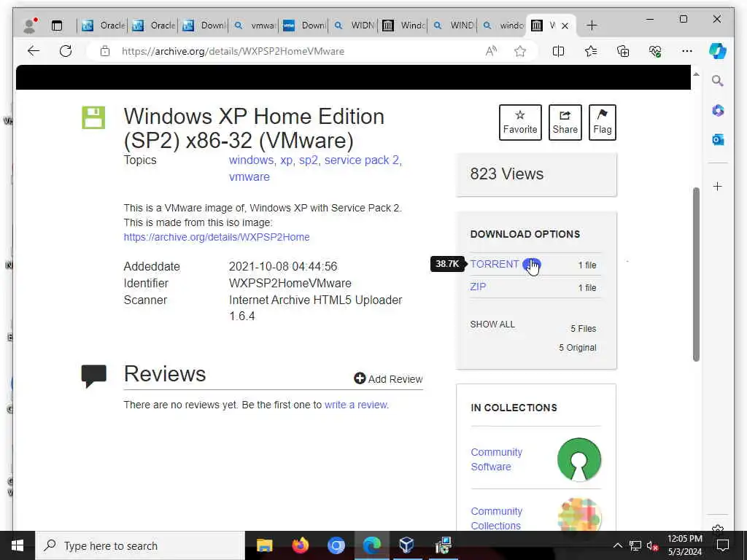This screenshot has width=747, height=560.
Task: Click the taskbar search box
Action: pos(141,545)
